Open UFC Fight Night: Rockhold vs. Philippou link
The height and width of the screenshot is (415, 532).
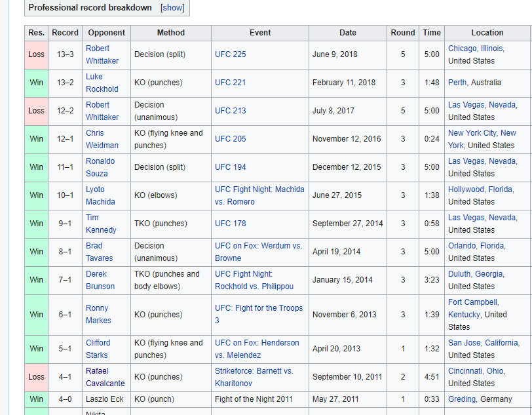coord(254,280)
